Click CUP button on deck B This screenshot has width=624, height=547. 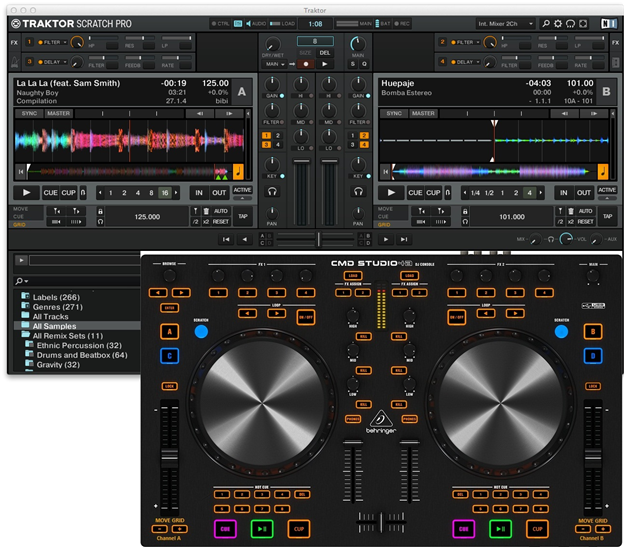(433, 193)
